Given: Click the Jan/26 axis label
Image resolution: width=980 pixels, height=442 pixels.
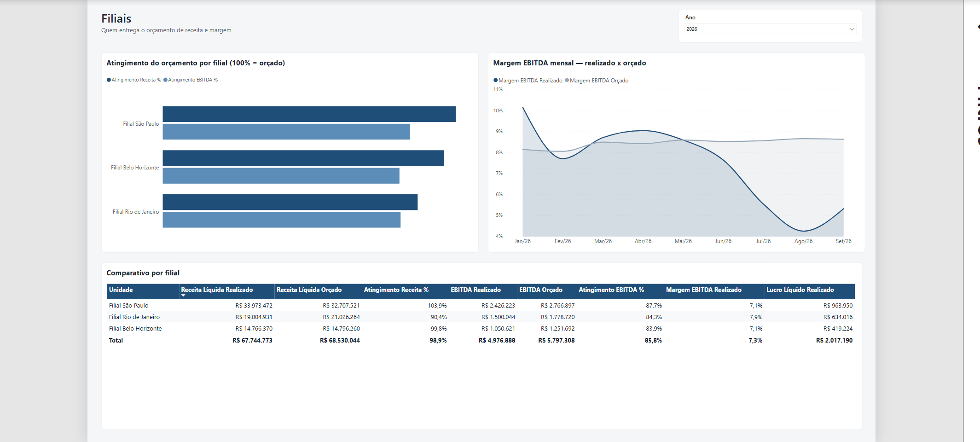Looking at the screenshot, I should coord(522,241).
